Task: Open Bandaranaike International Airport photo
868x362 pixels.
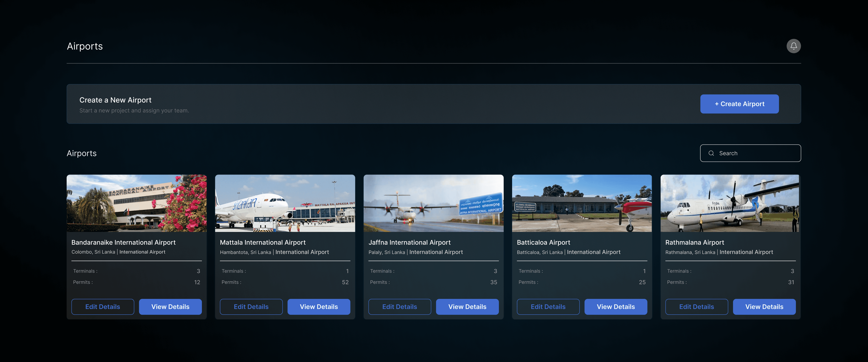Action: [x=136, y=203]
